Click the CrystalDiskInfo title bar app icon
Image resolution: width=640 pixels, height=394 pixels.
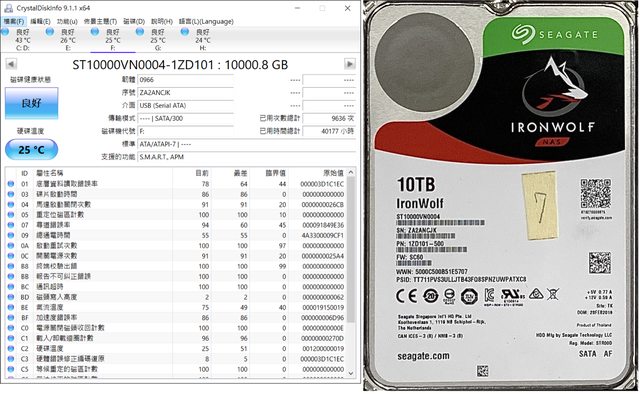click(8, 8)
